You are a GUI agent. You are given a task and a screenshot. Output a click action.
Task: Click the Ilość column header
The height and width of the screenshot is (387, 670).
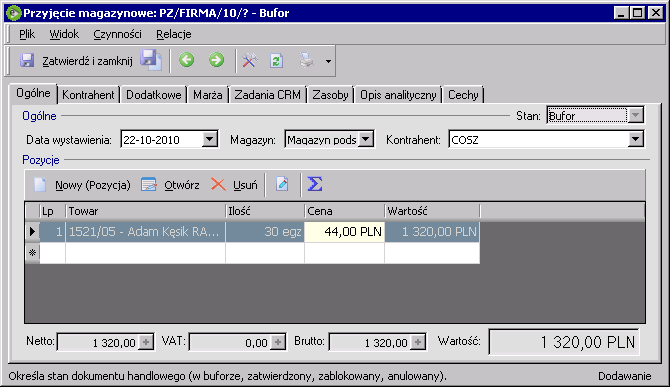tap(265, 211)
